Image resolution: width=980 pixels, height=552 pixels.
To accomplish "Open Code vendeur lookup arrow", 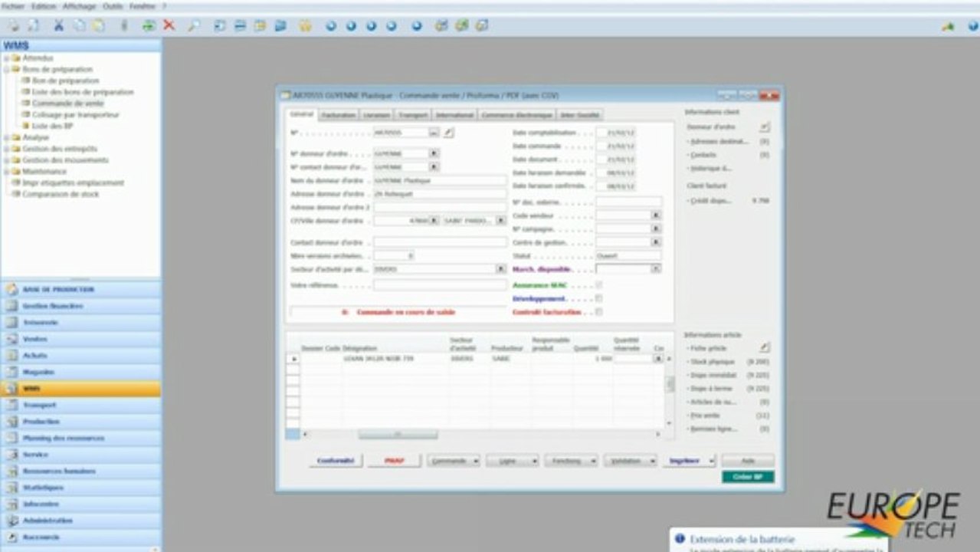I will coord(656,215).
